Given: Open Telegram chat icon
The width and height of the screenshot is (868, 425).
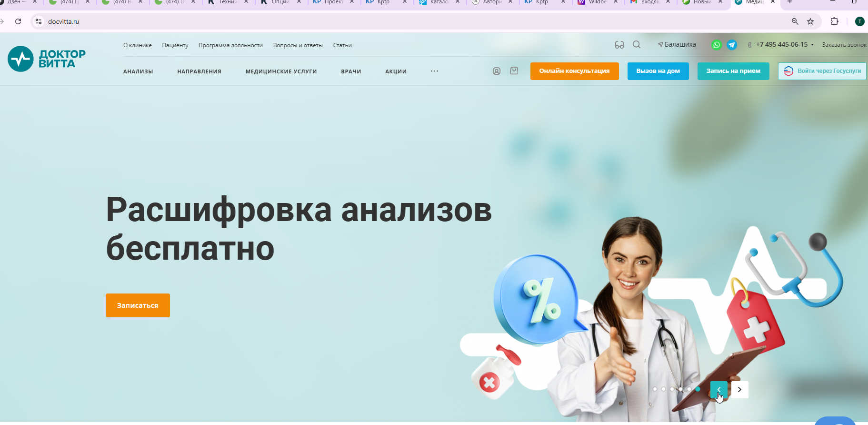Looking at the screenshot, I should (x=732, y=45).
